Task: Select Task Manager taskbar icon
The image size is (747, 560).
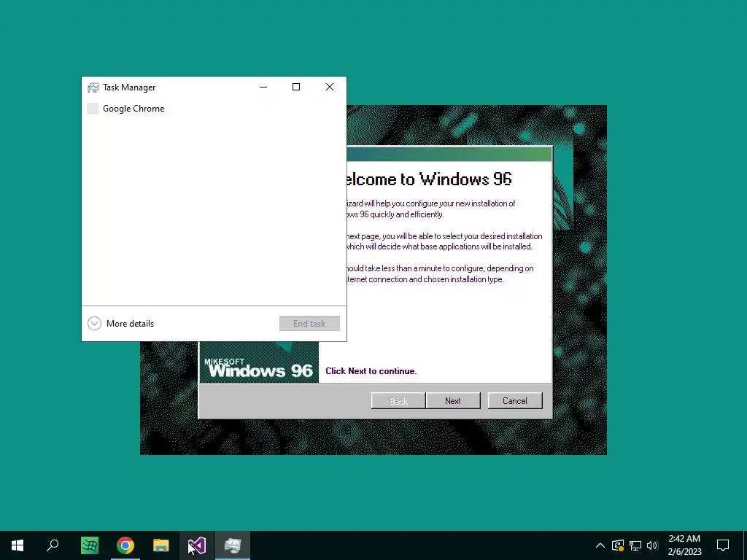Action: tap(233, 545)
